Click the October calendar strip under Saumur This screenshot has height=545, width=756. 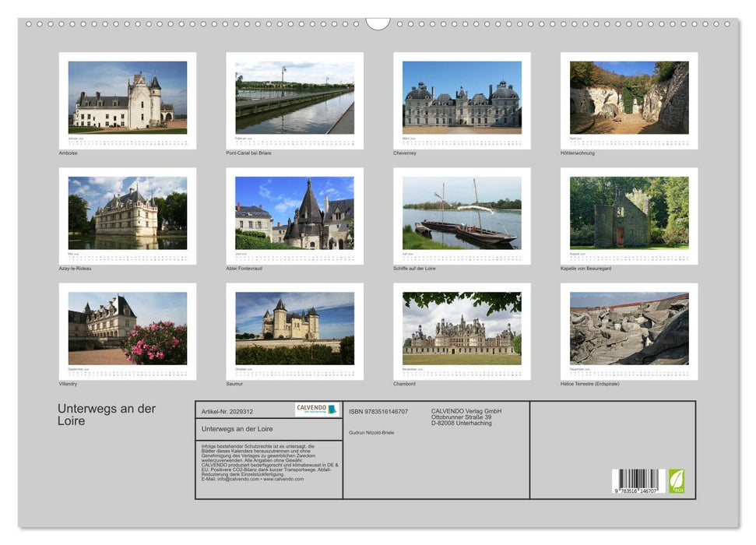coord(294,373)
